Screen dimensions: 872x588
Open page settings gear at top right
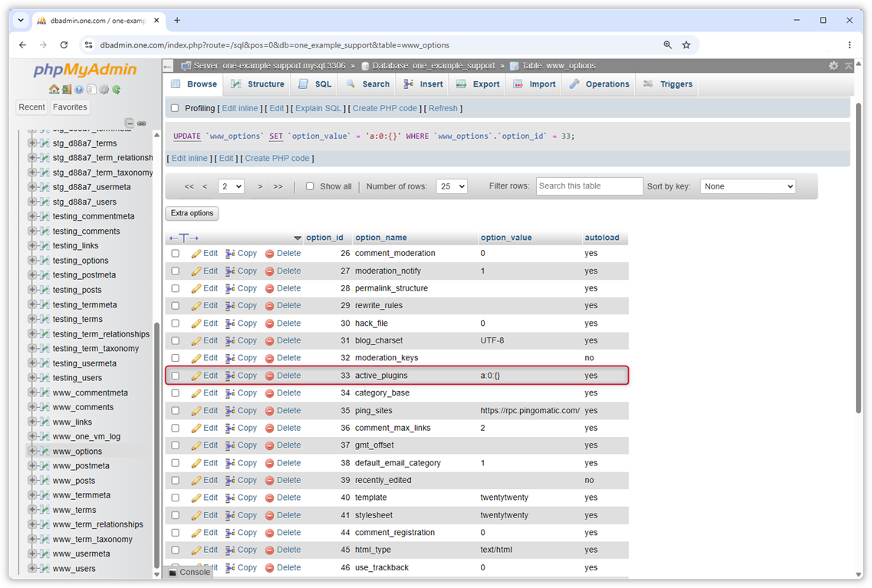click(833, 66)
